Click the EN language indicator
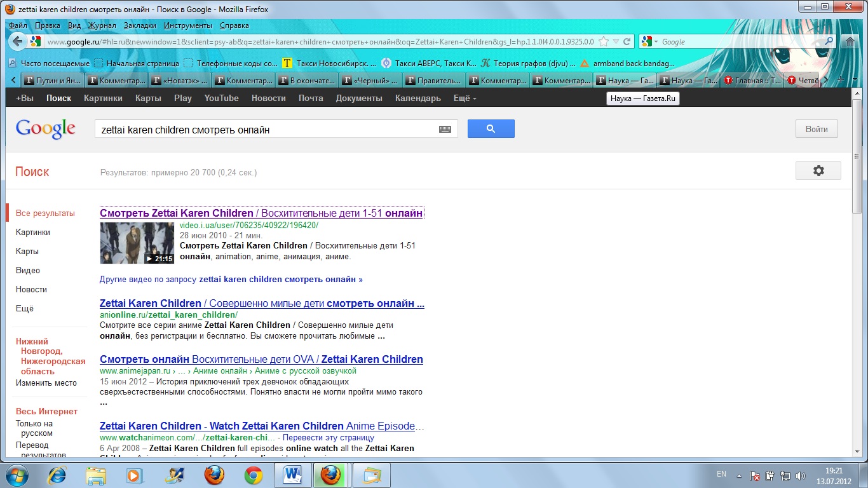868x488 pixels. (721, 474)
